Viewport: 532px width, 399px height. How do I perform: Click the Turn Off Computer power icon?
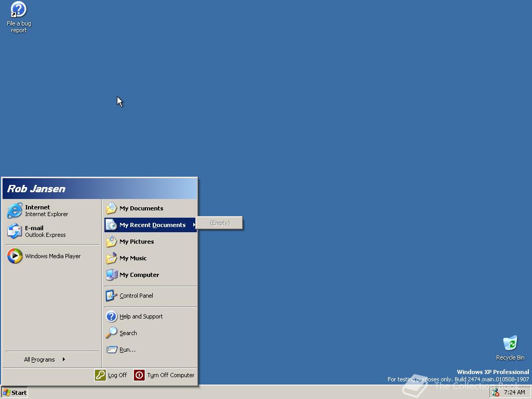139,375
